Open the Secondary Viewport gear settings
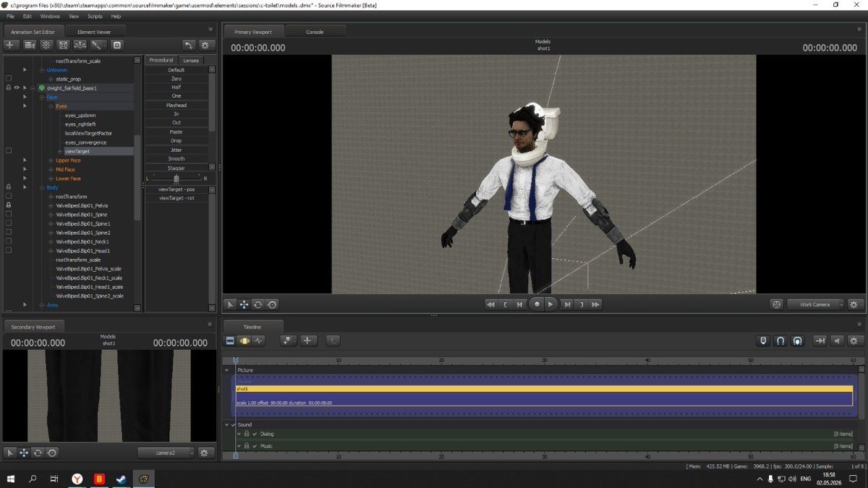Screen dimensions: 868x488 click(205, 453)
